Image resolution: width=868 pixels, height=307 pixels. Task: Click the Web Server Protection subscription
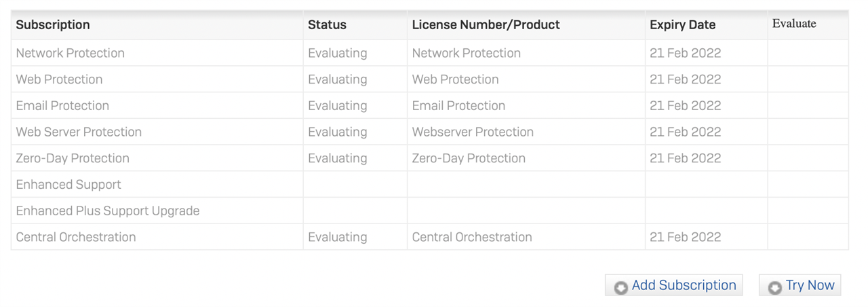[x=79, y=132]
